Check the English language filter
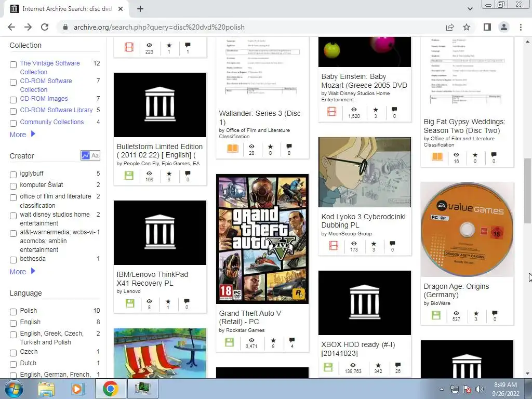The height and width of the screenshot is (399, 532). pos(13,323)
